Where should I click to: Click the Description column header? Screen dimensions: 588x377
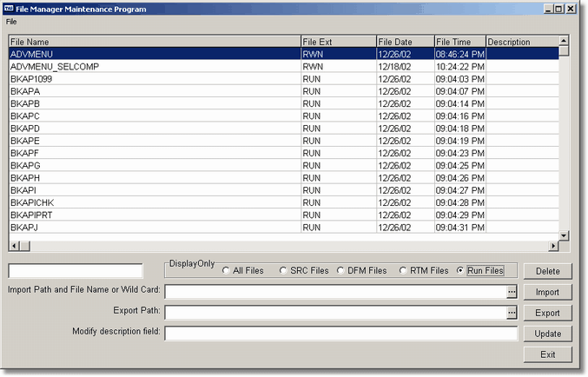click(522, 42)
